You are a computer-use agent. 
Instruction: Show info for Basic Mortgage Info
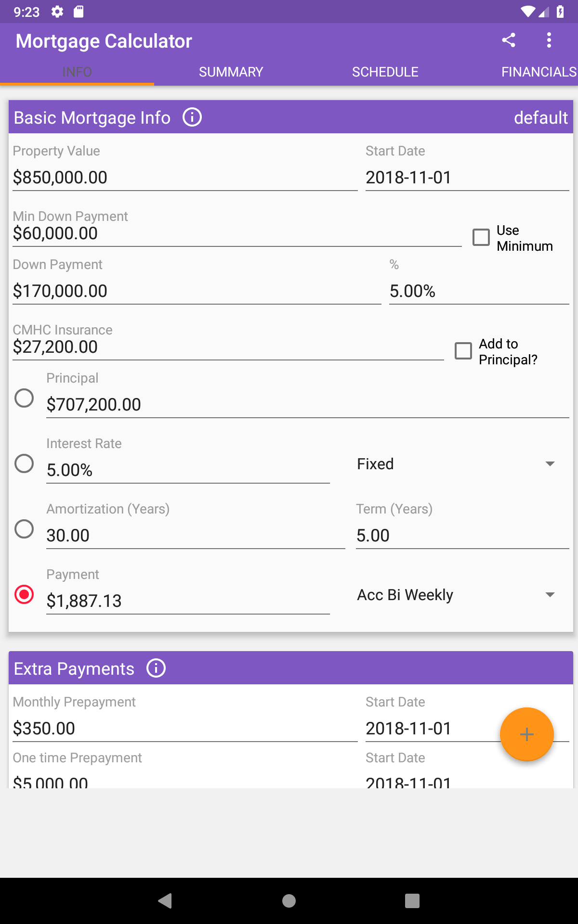[x=192, y=117]
